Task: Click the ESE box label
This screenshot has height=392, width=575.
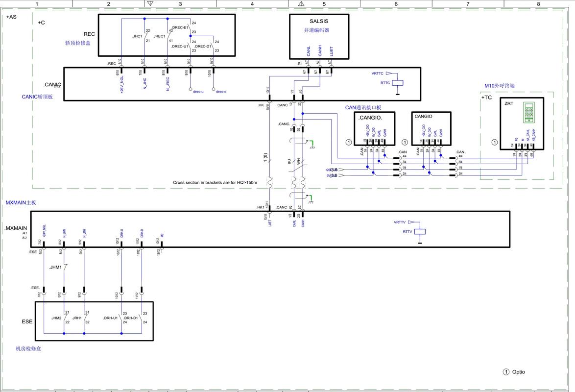Action: [27, 322]
